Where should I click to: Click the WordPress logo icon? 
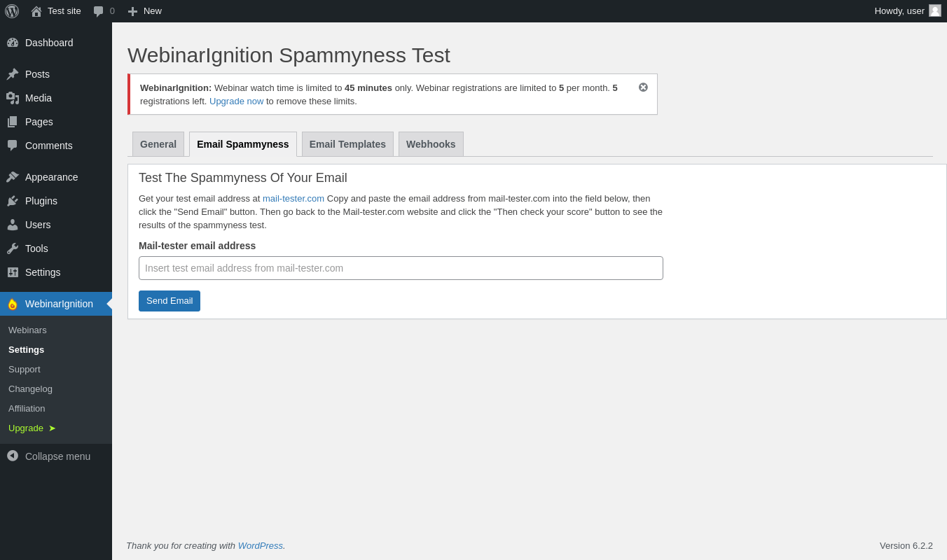[12, 11]
